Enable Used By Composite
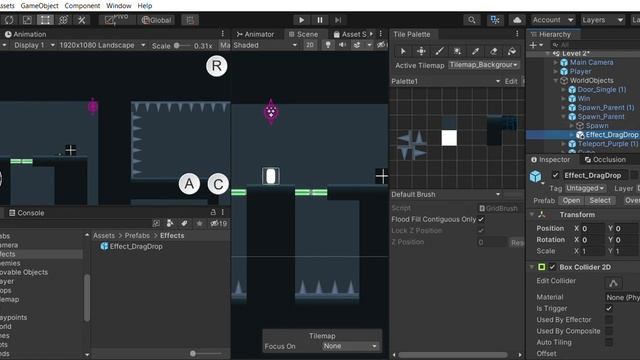This screenshot has width=640, height=360. [x=609, y=331]
